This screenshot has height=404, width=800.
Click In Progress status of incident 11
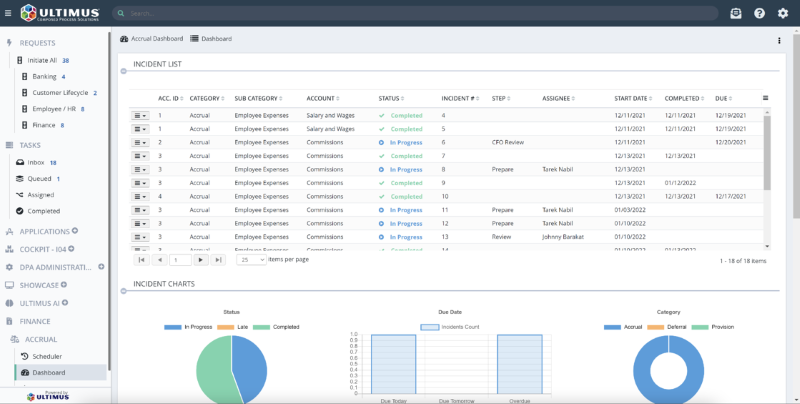pos(401,210)
